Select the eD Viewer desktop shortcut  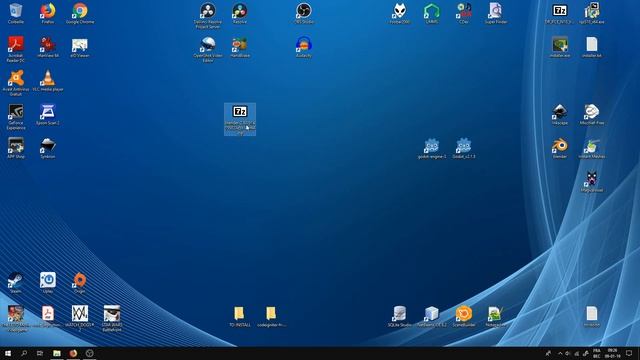[80, 47]
